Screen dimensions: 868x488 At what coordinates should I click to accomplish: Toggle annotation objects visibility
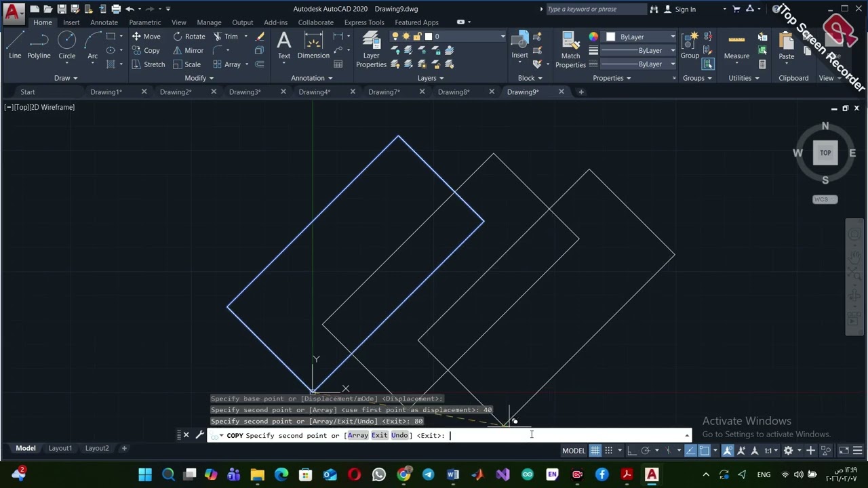(728, 451)
